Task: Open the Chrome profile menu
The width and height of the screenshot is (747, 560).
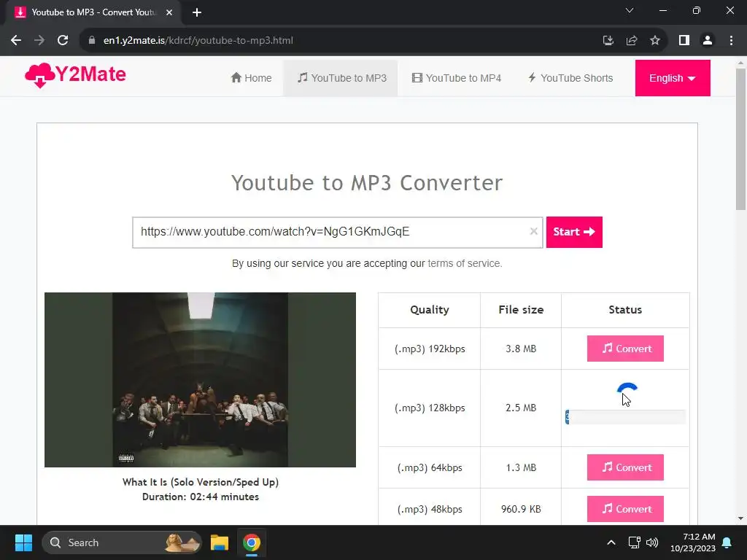Action: tap(708, 41)
